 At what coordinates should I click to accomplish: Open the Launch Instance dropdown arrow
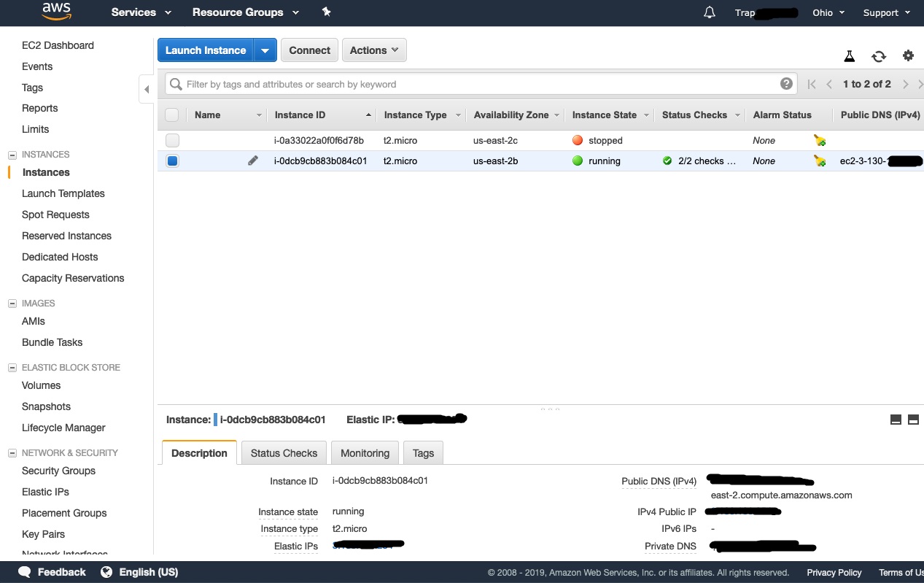pos(265,50)
